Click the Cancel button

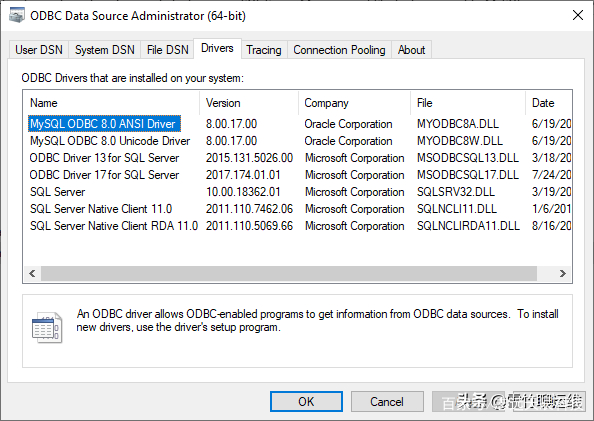pos(387,402)
